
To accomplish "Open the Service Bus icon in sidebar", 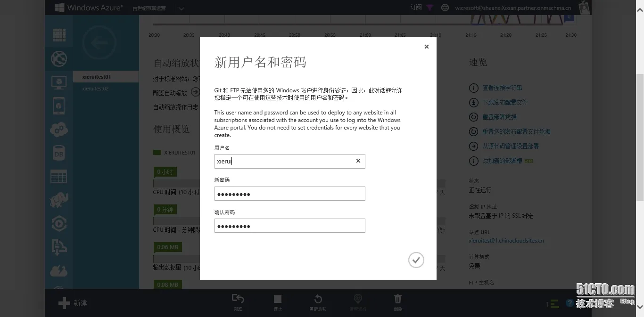I will pyautogui.click(x=59, y=247).
